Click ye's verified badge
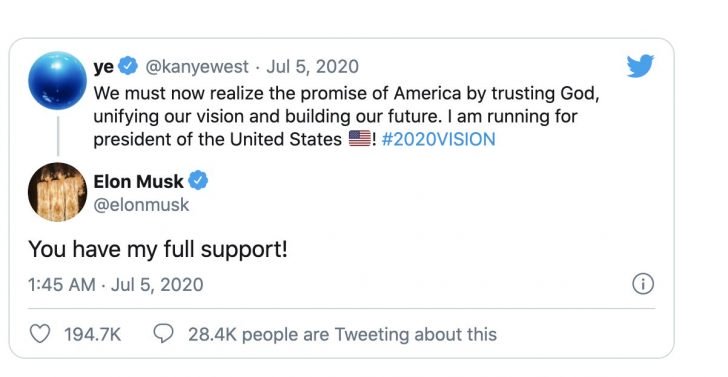This screenshot has width=728, height=377. coord(127,65)
